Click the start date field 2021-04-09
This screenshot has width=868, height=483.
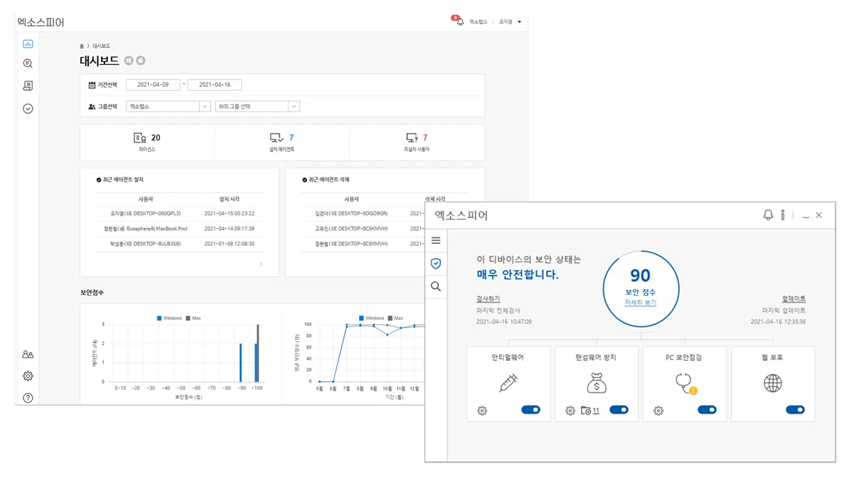153,85
